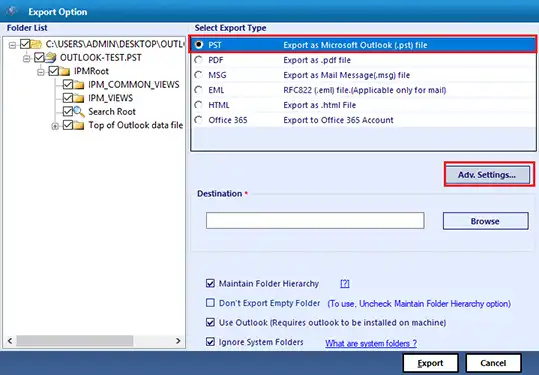Open the What are system folders link
Screen dimensions: 539x375
(371, 343)
